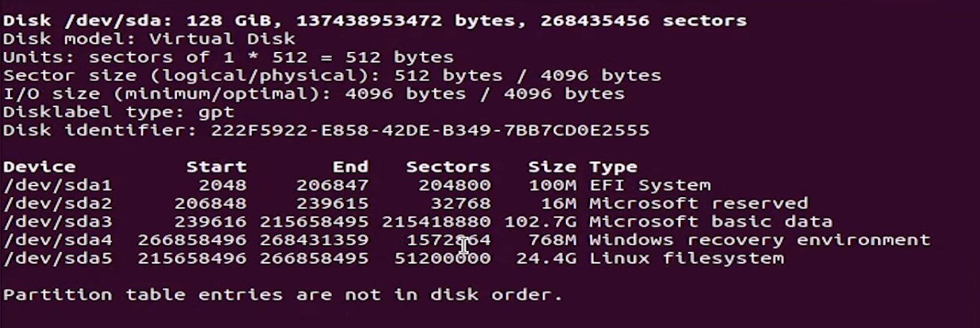980x328 pixels.
Task: Click the /dev/sda1 device entry
Action: tap(57, 185)
